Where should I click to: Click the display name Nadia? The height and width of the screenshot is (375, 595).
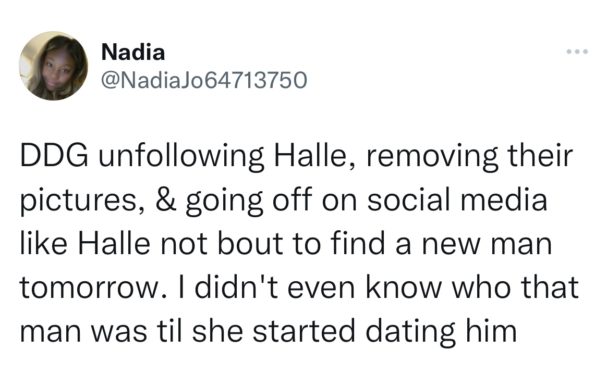tap(133, 52)
